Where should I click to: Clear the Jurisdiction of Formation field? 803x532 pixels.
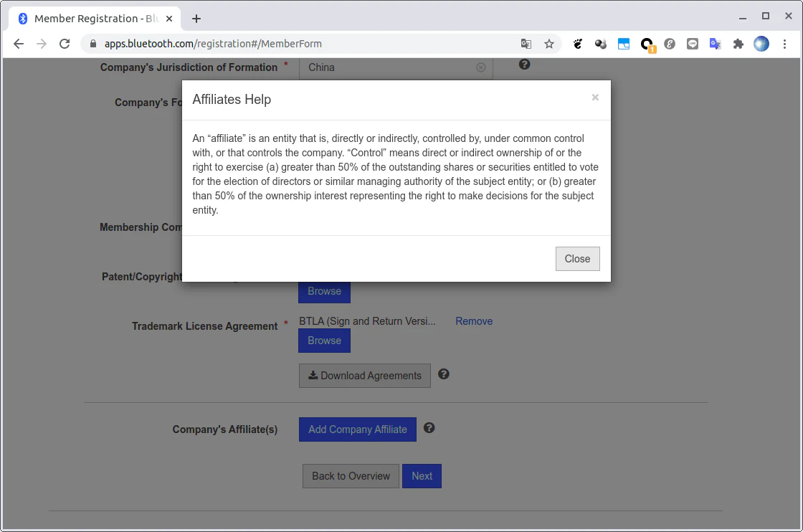(x=481, y=67)
